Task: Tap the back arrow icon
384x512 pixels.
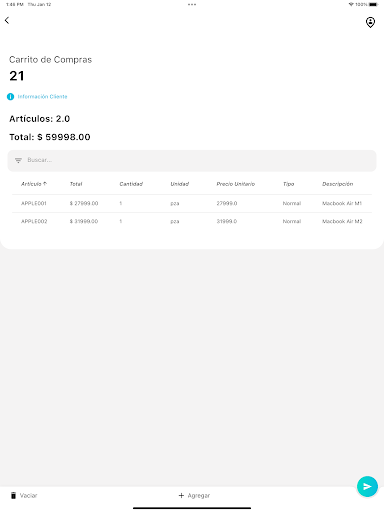Action: click(7, 20)
